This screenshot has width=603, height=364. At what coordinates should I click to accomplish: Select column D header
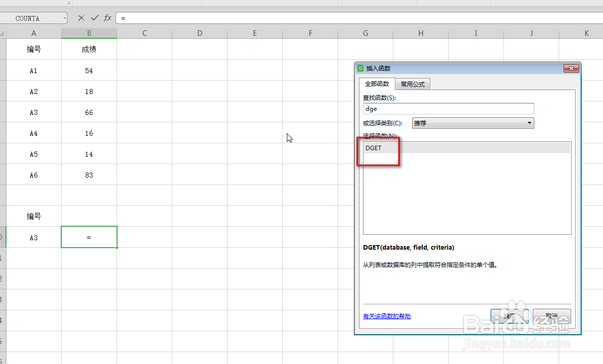click(200, 33)
